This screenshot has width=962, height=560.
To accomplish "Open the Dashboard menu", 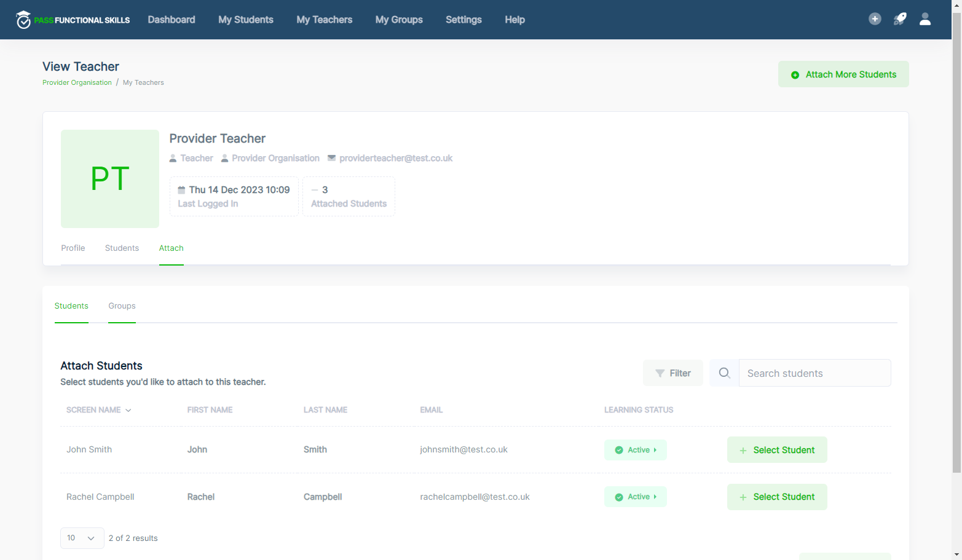I will coord(172,20).
